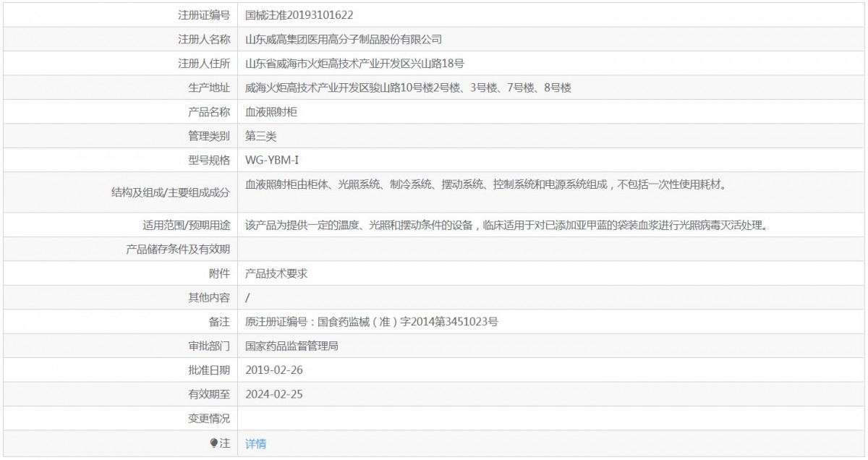Click the 型号规格 label
868x460 pixels.
point(209,160)
